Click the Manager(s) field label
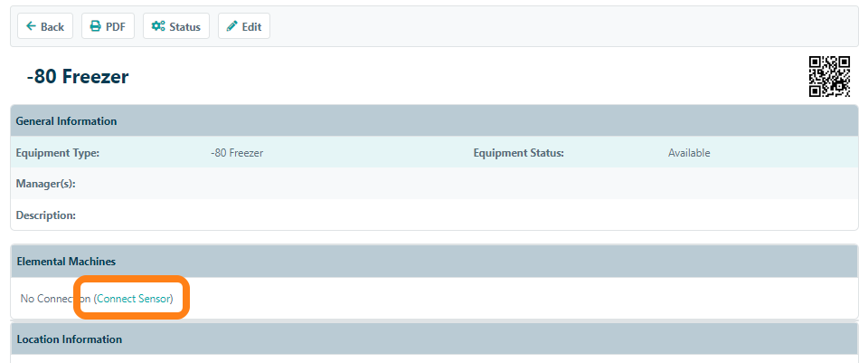 pos(45,184)
